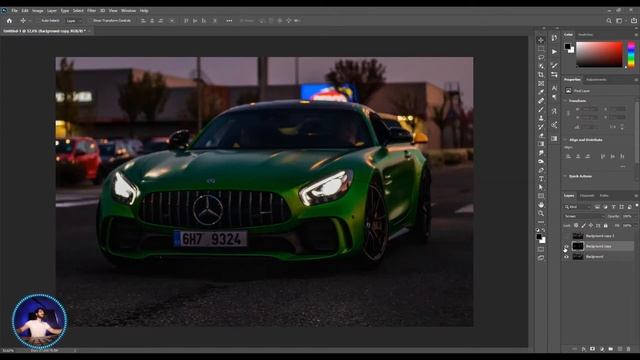Create a new group with folder icon
This screenshot has height=360, width=640.
pyautogui.click(x=610, y=349)
